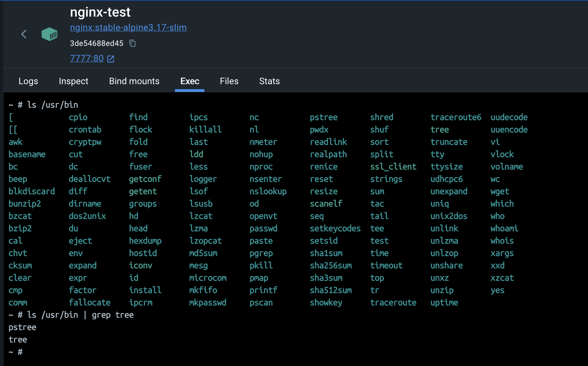Focus the final terminal prompt line
The image size is (588, 366).
click(15, 352)
